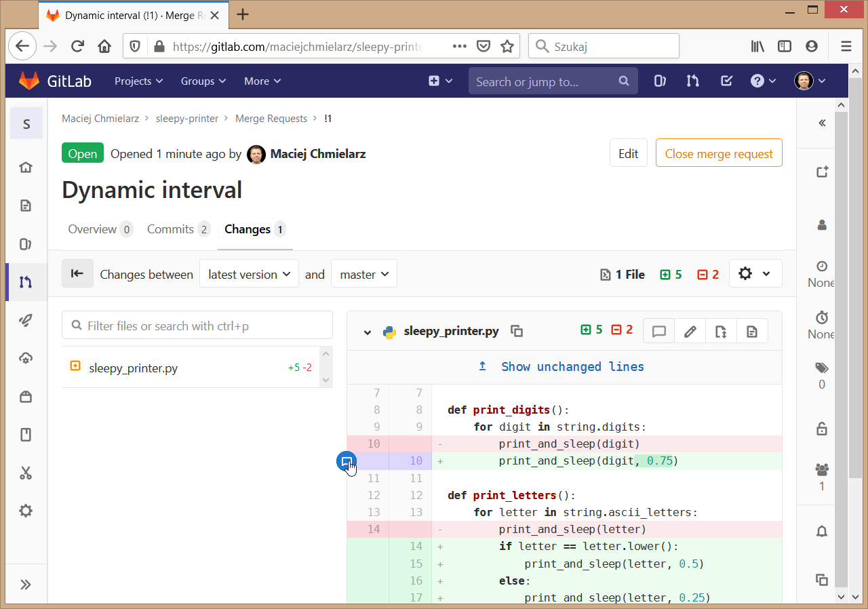
Task: Open the master branch dropdown
Action: point(363,274)
